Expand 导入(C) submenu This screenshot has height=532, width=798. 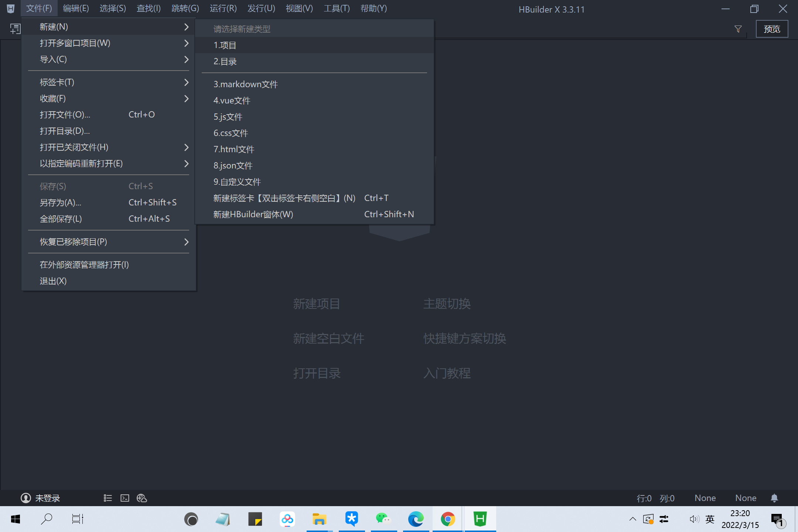coord(109,59)
